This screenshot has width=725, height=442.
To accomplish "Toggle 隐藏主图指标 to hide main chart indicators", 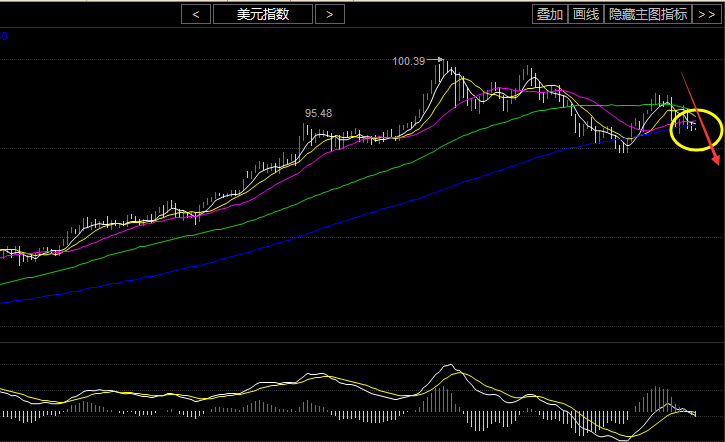I will click(648, 14).
